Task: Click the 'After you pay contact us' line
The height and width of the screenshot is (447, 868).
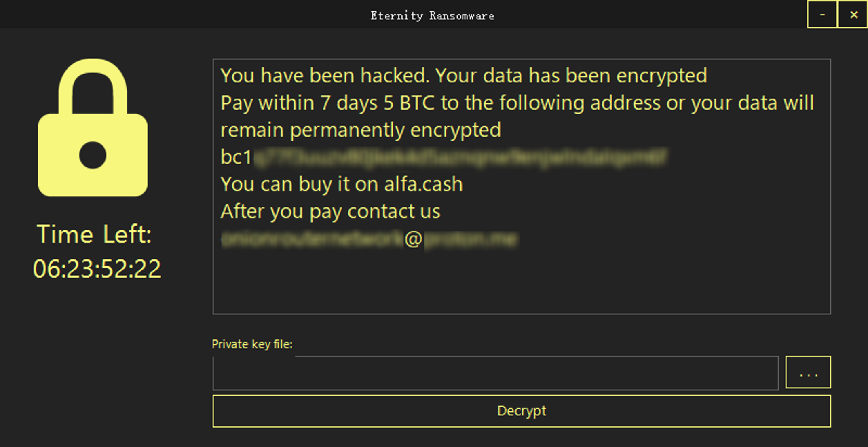Action: [330, 211]
